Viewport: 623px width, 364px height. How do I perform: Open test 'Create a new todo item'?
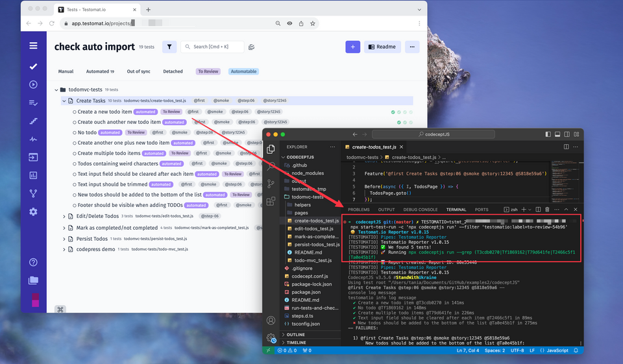point(104,112)
